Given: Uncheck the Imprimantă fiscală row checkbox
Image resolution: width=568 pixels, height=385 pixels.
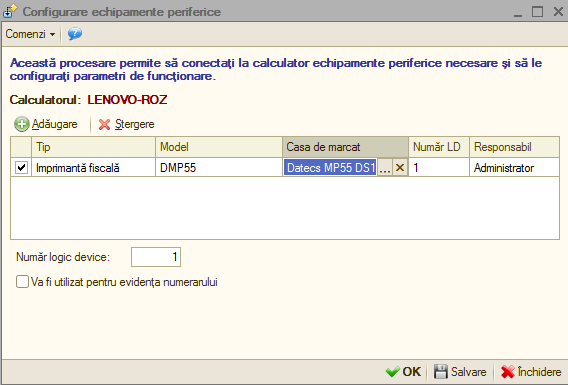Looking at the screenshot, I should pyautogui.click(x=21, y=167).
